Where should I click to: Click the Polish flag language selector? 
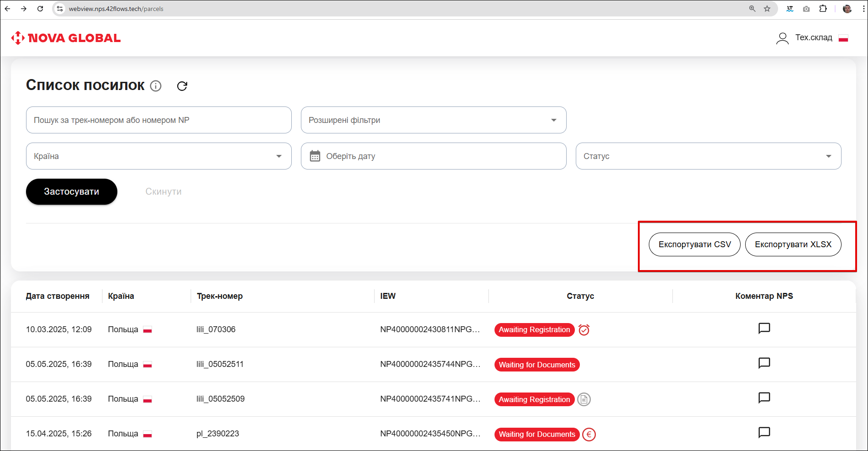point(843,38)
